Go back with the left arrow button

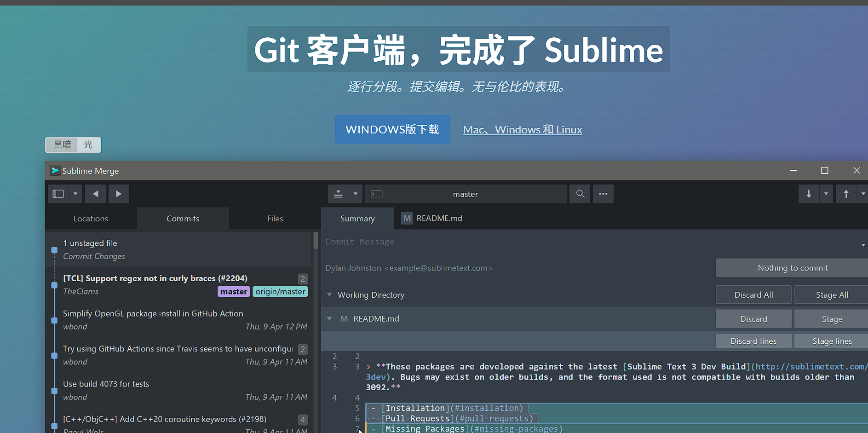coord(96,194)
